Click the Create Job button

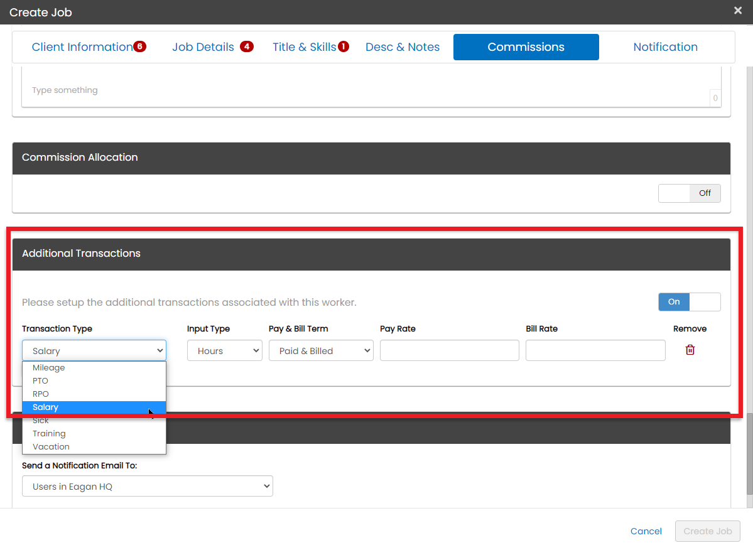pos(707,531)
